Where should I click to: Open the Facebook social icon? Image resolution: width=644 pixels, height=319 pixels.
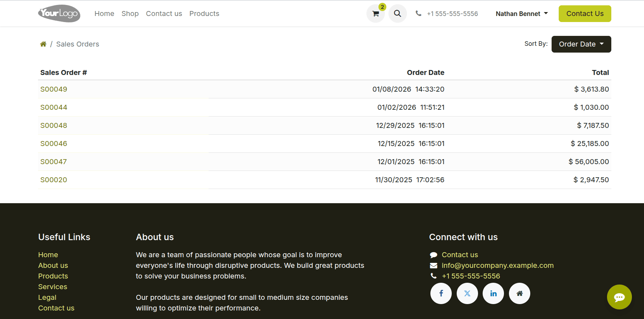tap(441, 293)
